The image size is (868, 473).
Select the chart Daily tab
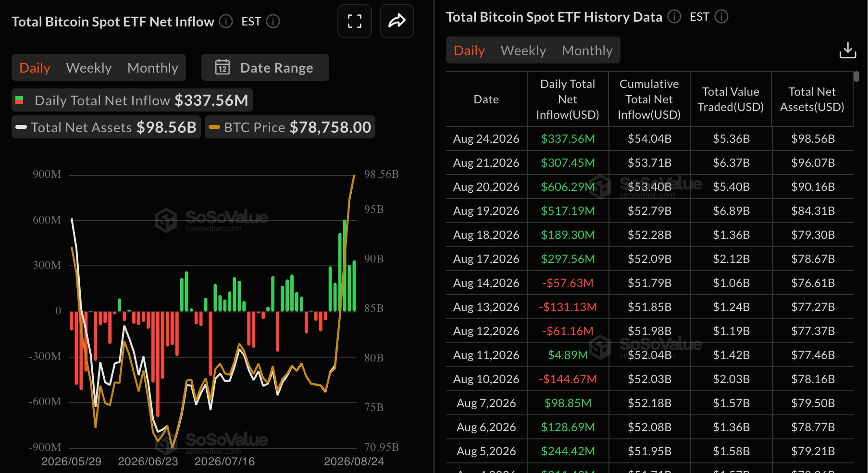(x=35, y=68)
